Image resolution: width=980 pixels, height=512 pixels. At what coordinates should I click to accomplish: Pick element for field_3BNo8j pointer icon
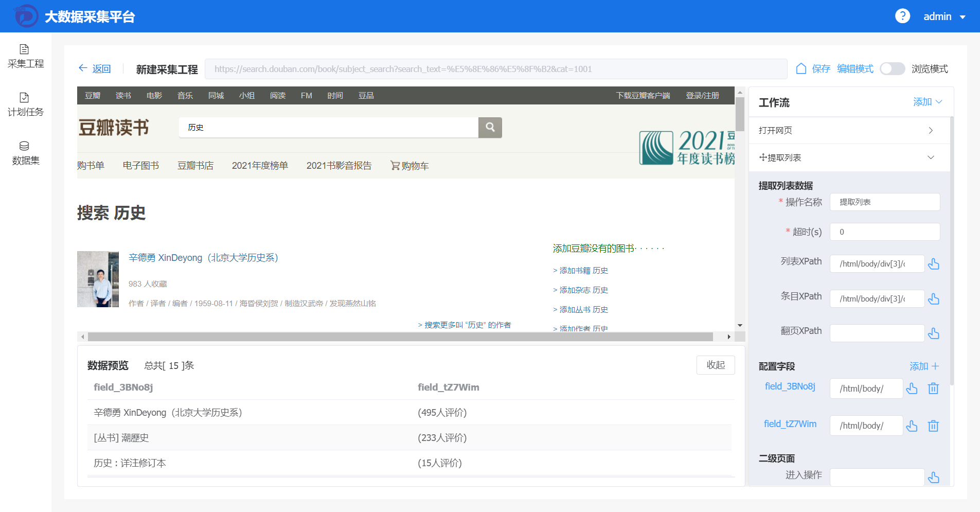point(912,389)
